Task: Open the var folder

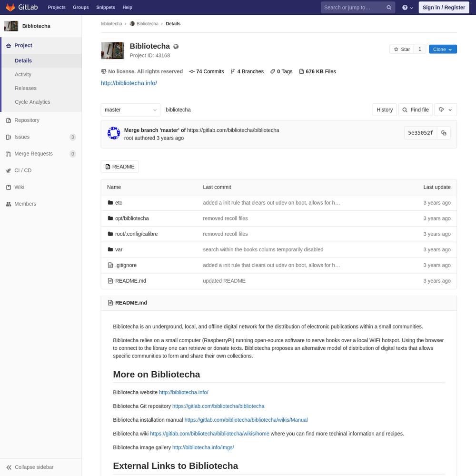Action: (119, 249)
